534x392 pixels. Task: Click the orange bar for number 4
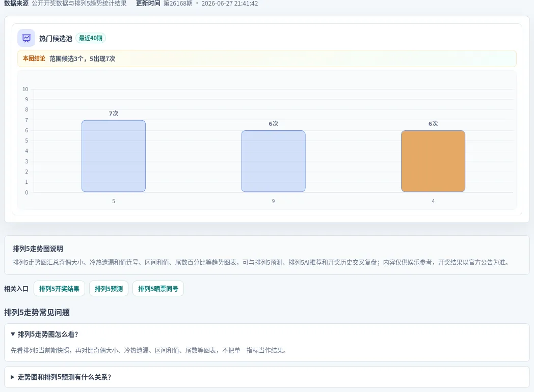point(433,161)
